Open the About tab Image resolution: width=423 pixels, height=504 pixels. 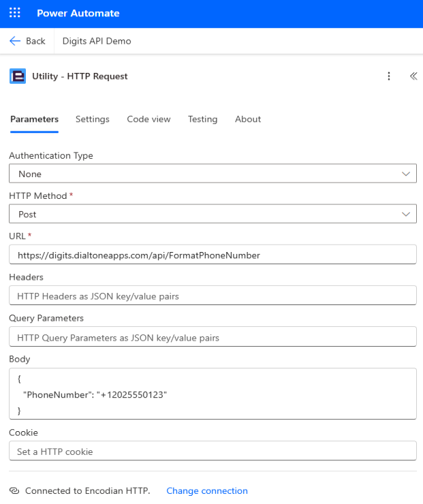coord(248,119)
